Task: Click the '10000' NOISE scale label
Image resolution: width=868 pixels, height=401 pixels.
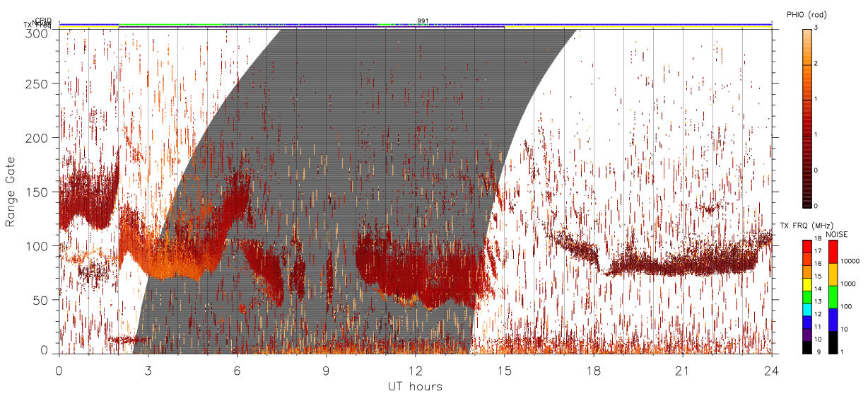Action: coord(850,261)
